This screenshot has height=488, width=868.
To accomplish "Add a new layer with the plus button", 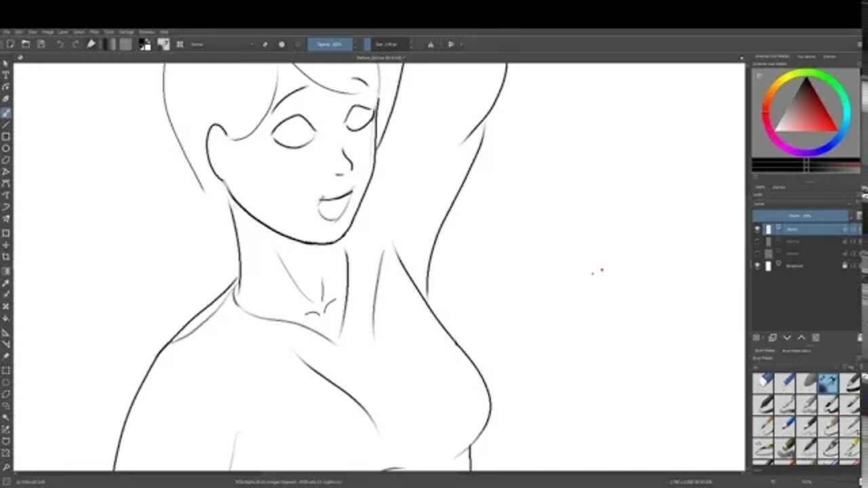I will [x=757, y=338].
